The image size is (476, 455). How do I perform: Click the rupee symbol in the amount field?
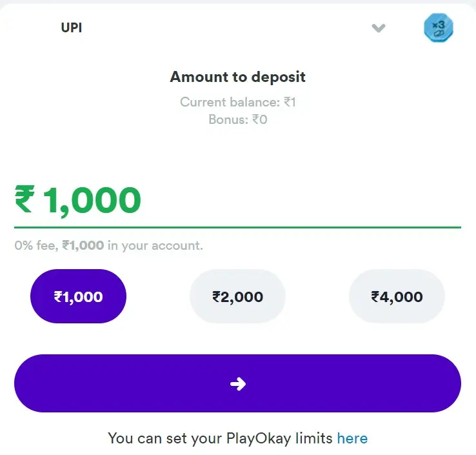point(24,200)
